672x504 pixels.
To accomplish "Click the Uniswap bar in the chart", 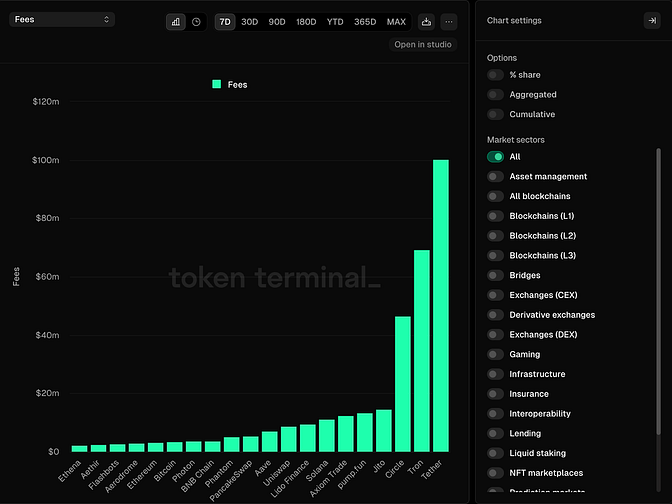I will tap(288, 439).
